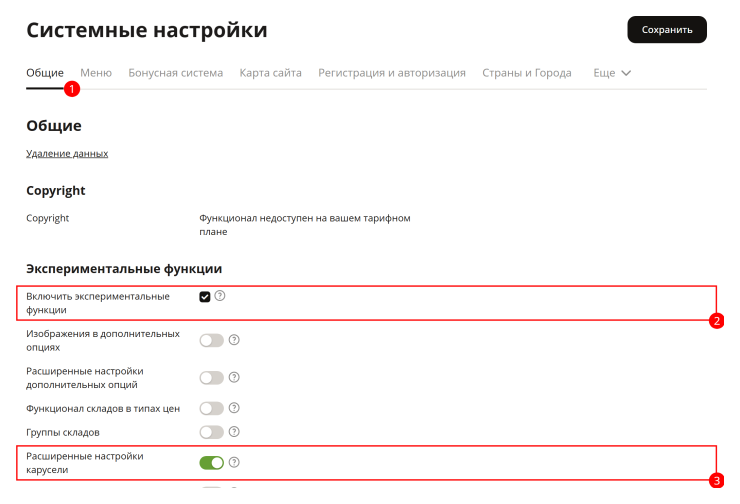Image resolution: width=740 pixels, height=504 pixels.
Task: Enable Функционал складов в типах цен toggle
Action: point(211,408)
